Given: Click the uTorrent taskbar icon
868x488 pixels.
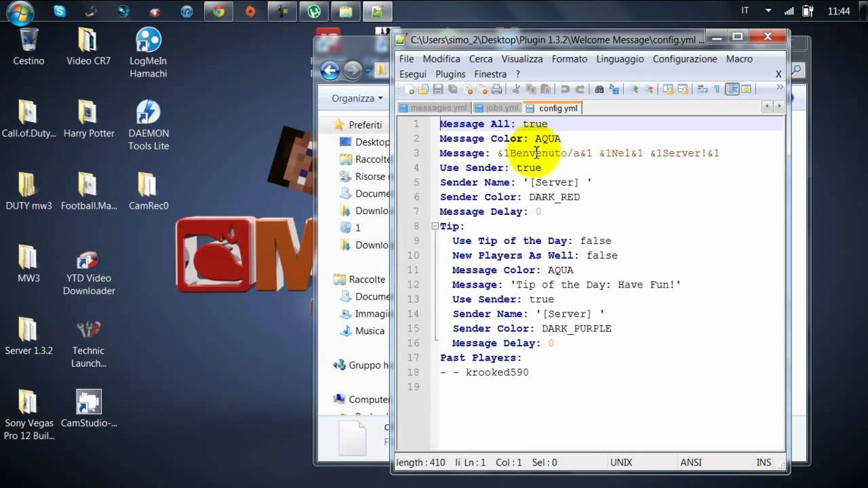Looking at the screenshot, I should pyautogui.click(x=314, y=11).
